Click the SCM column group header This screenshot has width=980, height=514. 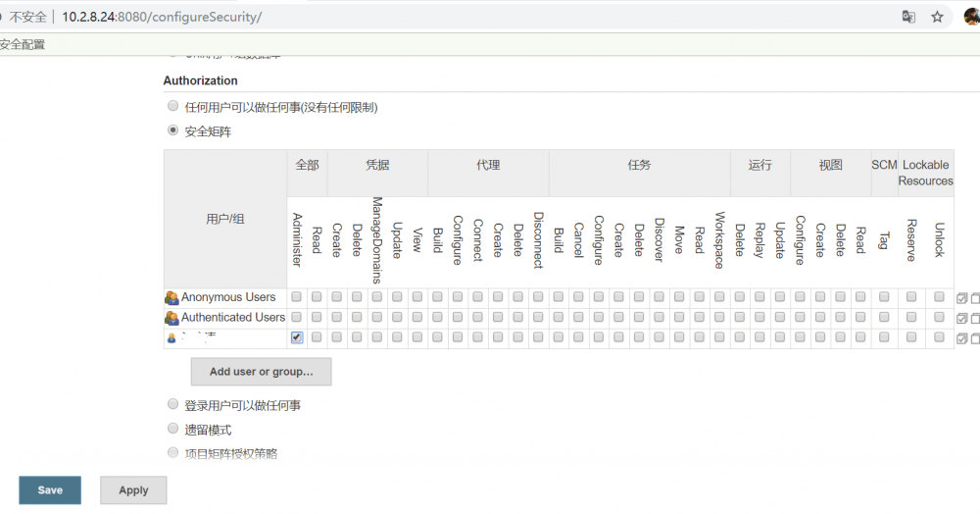coord(884,165)
